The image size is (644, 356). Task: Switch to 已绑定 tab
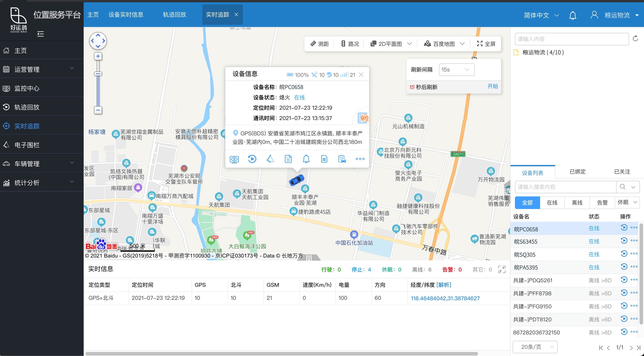click(577, 172)
